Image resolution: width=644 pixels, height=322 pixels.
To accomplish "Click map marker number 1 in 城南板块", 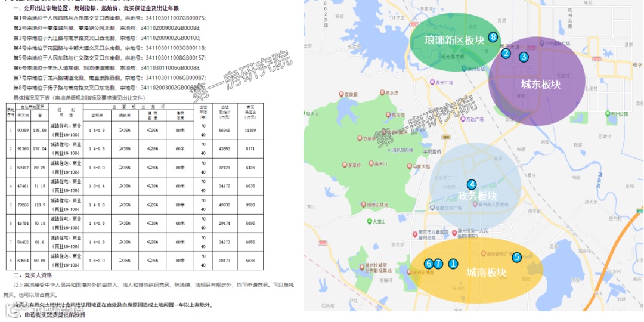I will (453, 264).
